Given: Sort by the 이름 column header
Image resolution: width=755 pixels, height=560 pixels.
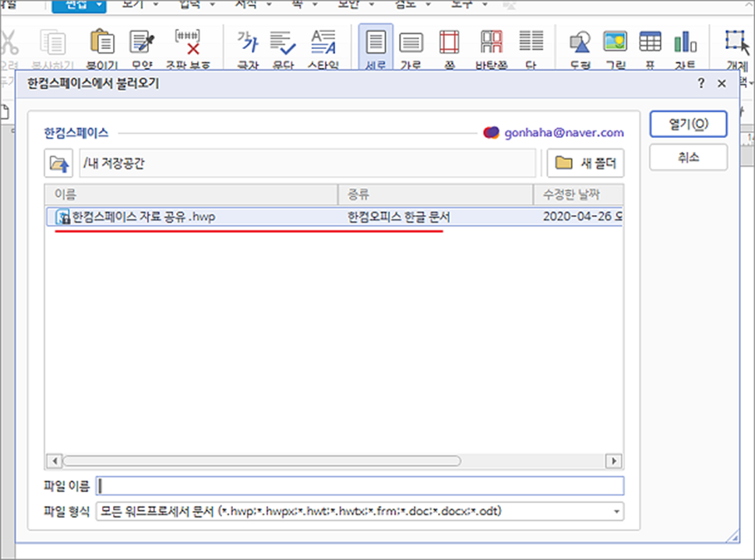Looking at the screenshot, I should (x=192, y=195).
